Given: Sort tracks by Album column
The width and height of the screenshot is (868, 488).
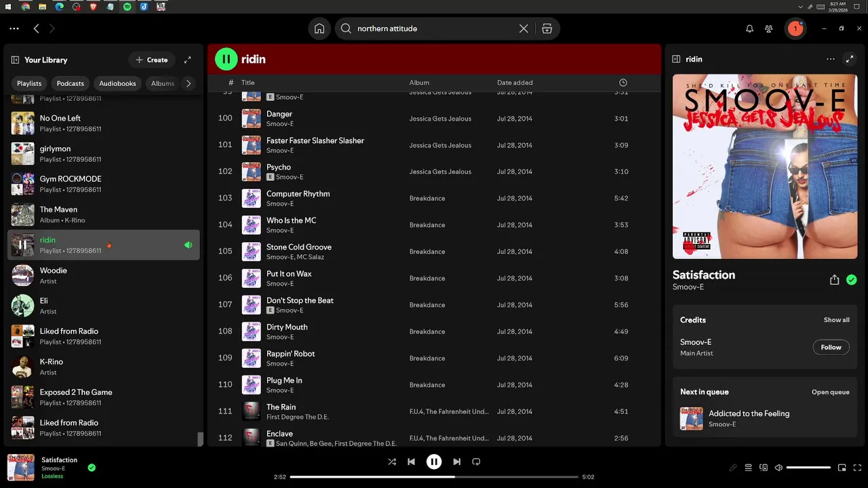Looking at the screenshot, I should [x=419, y=83].
